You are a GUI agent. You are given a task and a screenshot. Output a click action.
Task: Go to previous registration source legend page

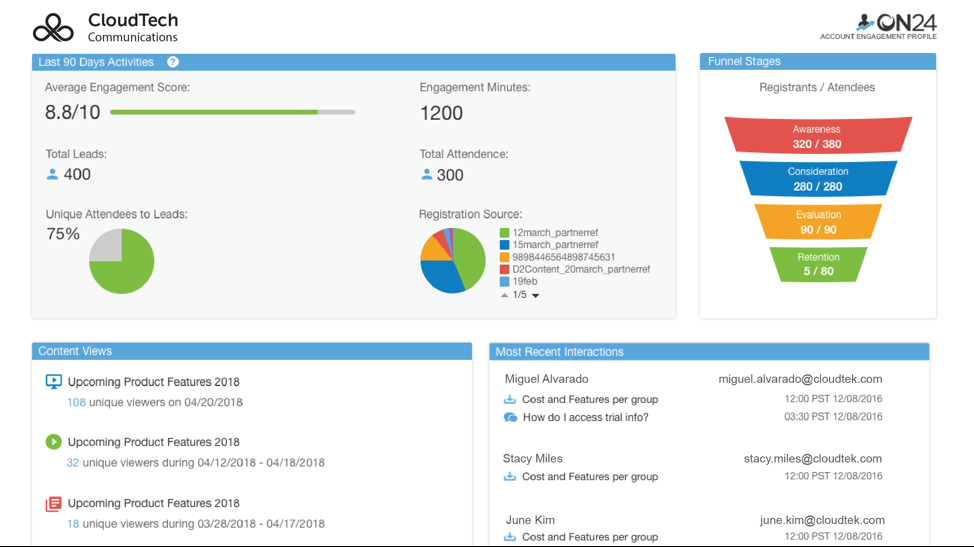pyautogui.click(x=504, y=295)
